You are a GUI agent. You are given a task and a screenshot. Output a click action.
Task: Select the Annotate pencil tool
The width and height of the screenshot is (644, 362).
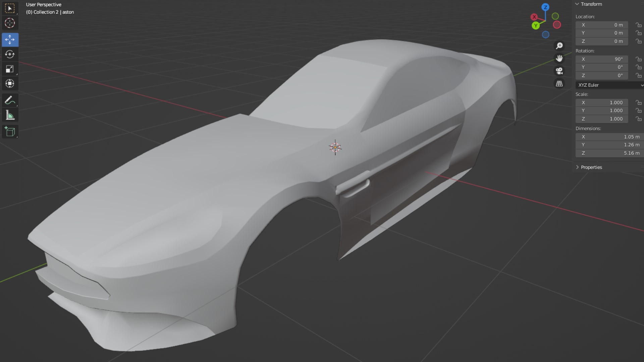point(10,100)
